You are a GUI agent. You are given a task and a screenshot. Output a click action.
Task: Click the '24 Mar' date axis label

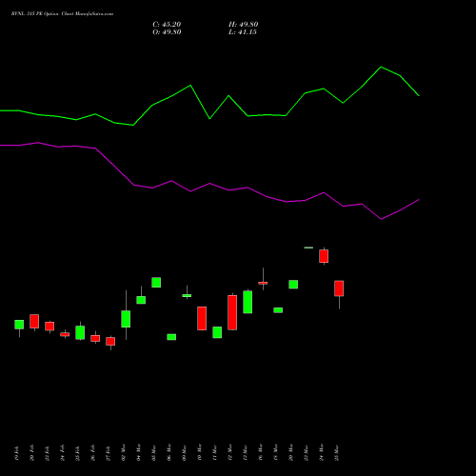click(322, 452)
